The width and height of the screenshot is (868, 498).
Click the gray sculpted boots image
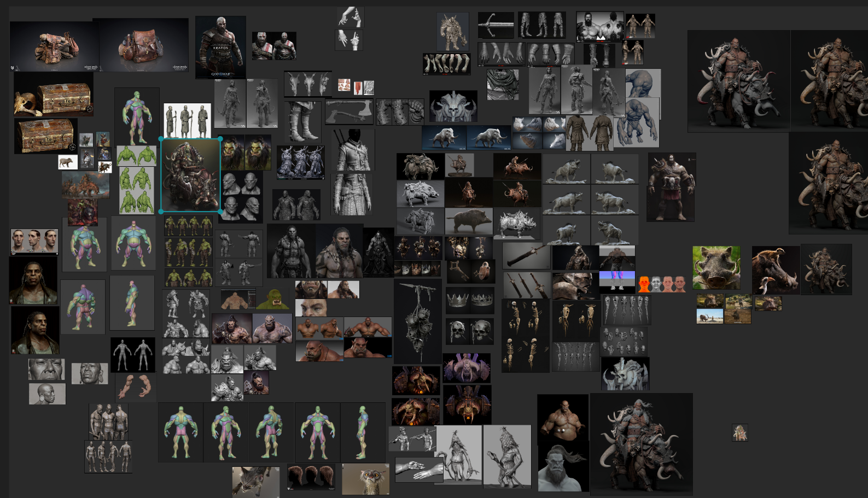302,121
